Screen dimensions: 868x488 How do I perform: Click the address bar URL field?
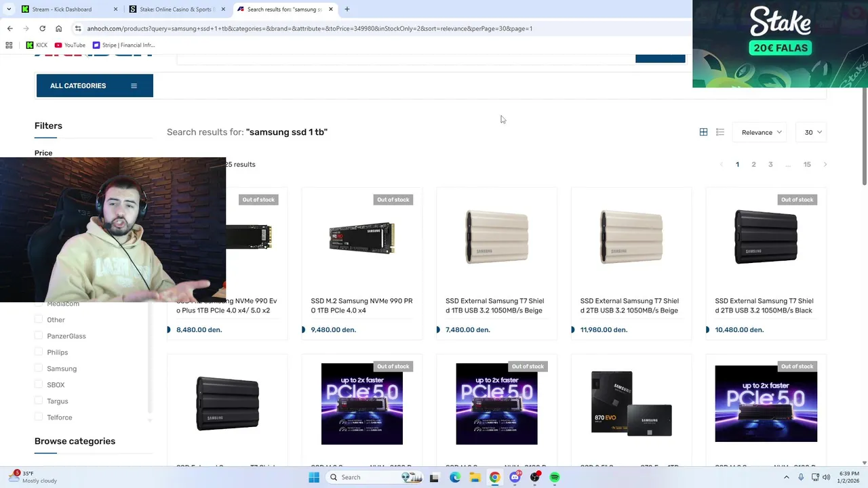(x=380, y=28)
